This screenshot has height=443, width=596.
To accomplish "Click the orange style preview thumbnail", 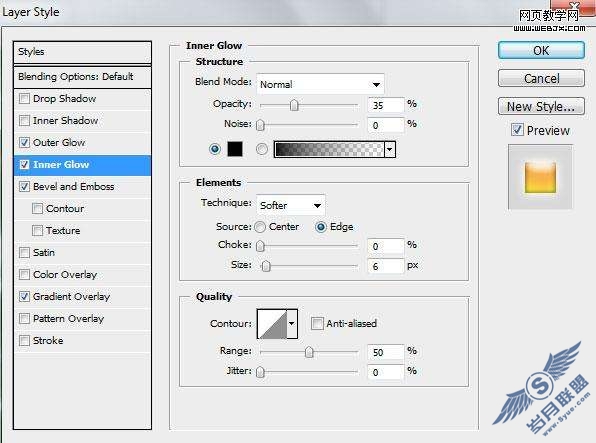I will (540, 177).
